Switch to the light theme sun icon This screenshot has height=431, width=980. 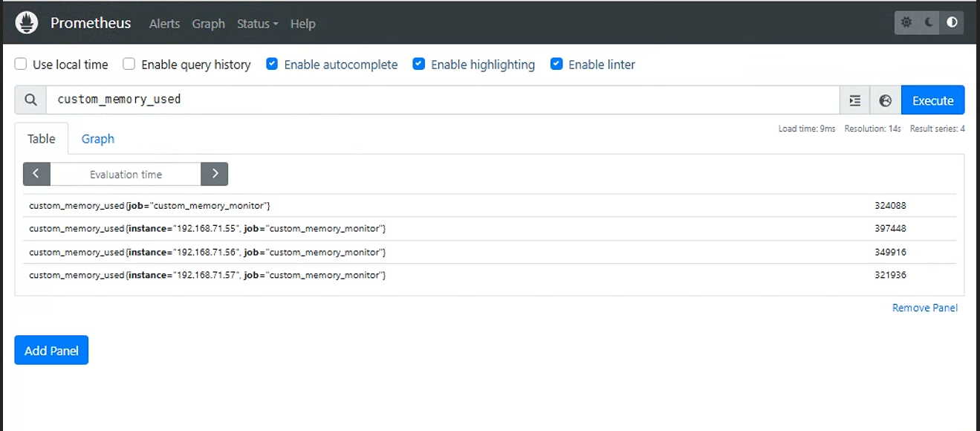pyautogui.click(x=906, y=23)
